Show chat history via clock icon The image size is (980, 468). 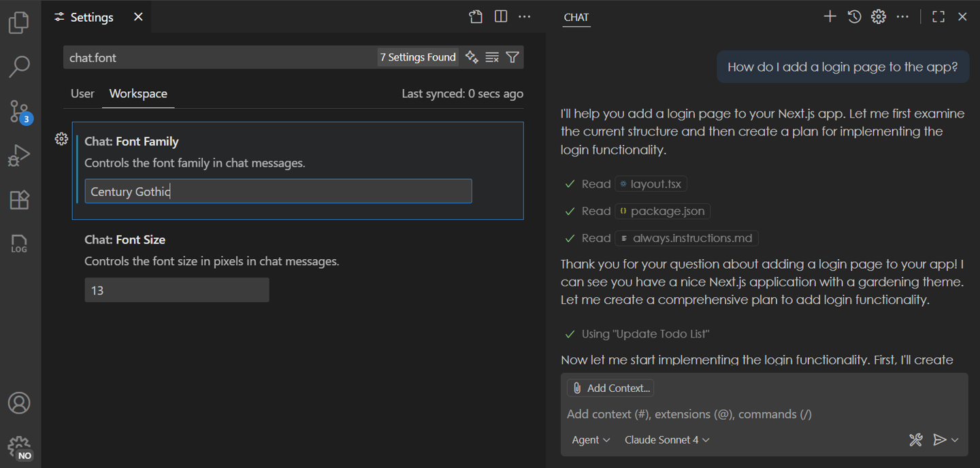854,16
